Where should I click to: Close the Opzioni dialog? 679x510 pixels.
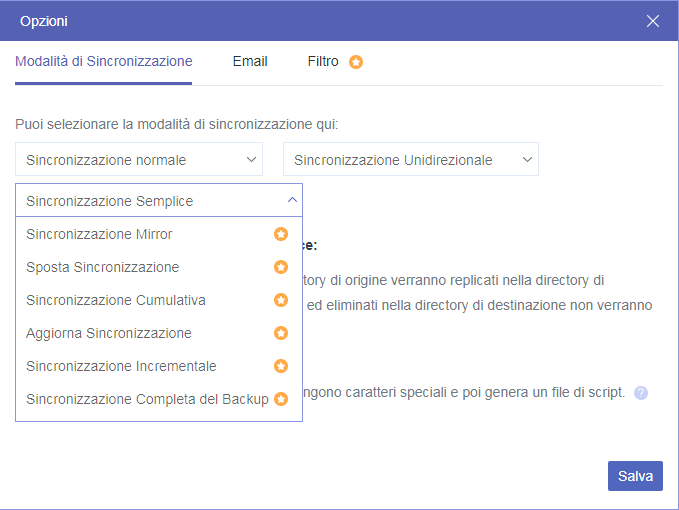point(653,21)
